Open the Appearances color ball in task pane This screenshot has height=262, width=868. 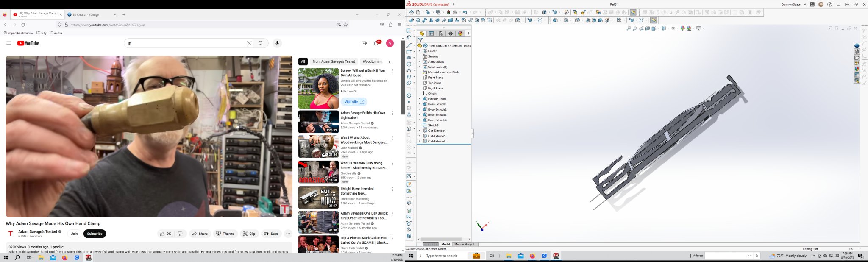click(857, 69)
